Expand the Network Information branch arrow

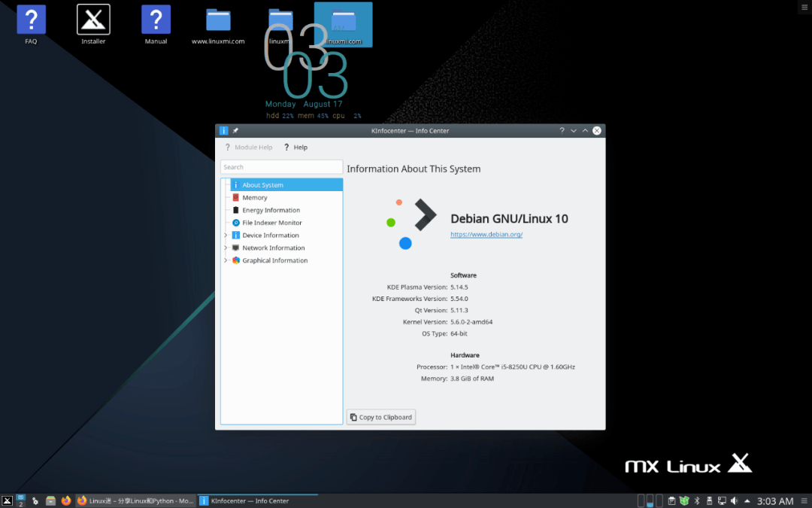[226, 248]
